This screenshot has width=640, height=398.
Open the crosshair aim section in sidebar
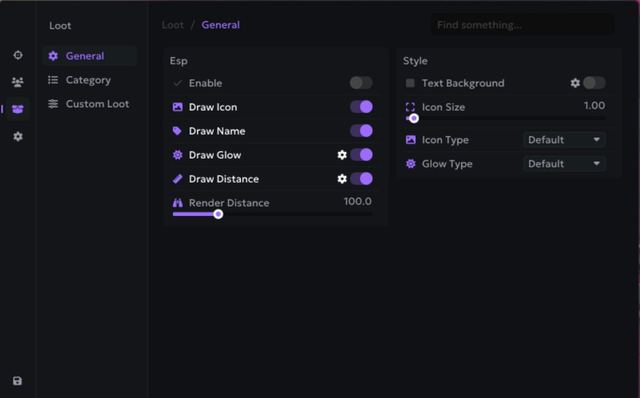[x=18, y=55]
